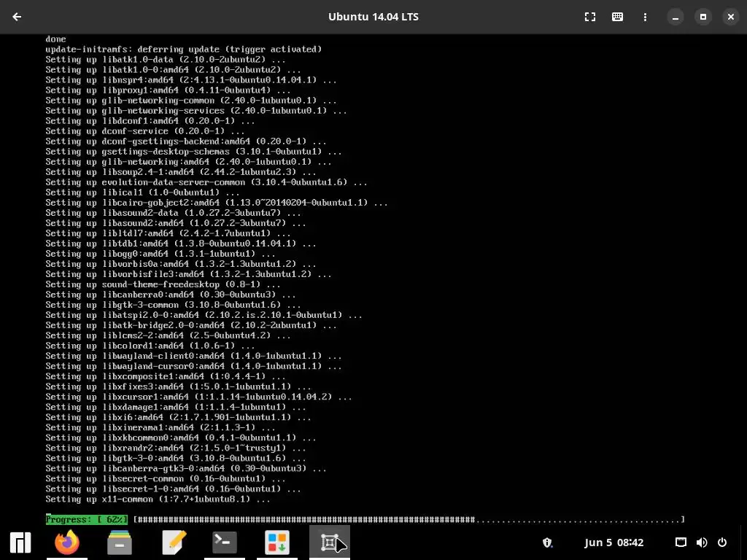The image size is (747, 560).
Task: Click the 'Setting up libxrandr2' line
Action: [x=176, y=448]
